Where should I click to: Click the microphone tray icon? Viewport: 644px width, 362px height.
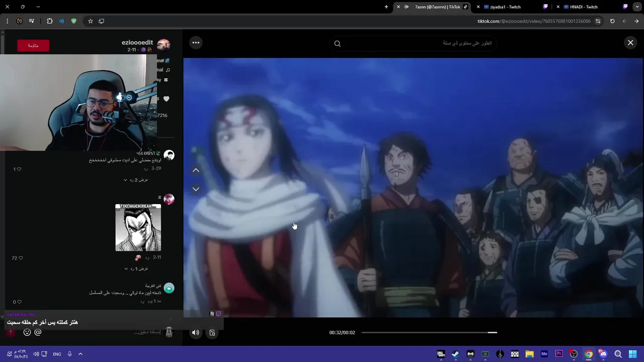click(x=69, y=354)
